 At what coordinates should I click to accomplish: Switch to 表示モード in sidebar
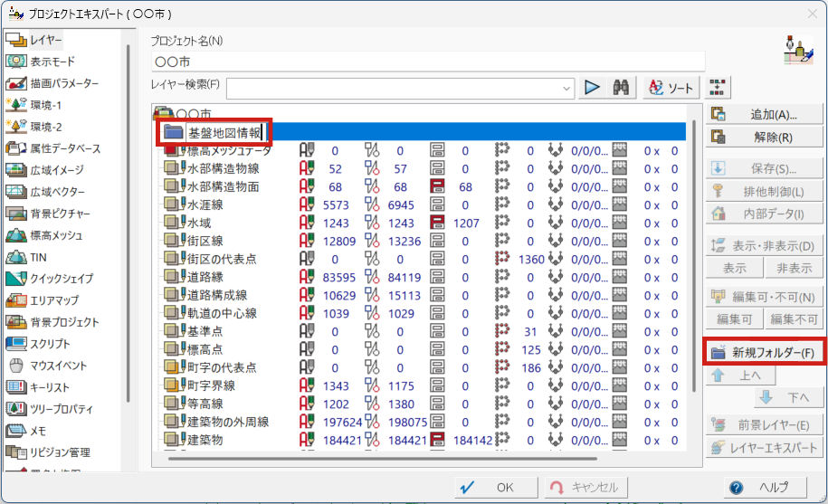(52, 62)
